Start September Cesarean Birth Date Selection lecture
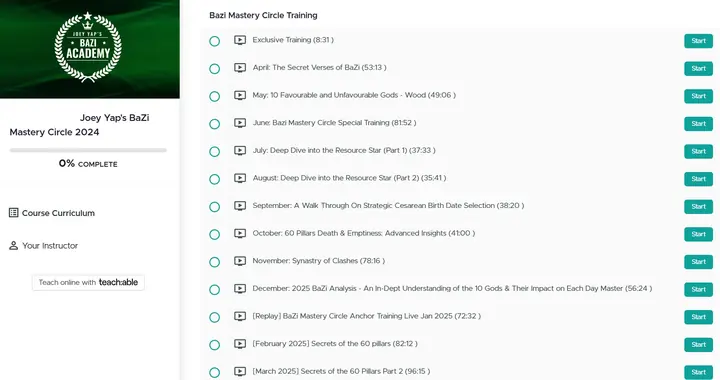 (x=698, y=207)
